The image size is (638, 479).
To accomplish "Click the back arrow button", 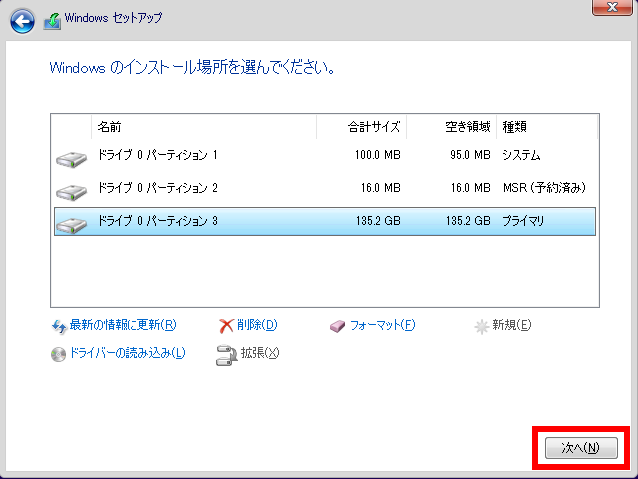I will point(23,19).
